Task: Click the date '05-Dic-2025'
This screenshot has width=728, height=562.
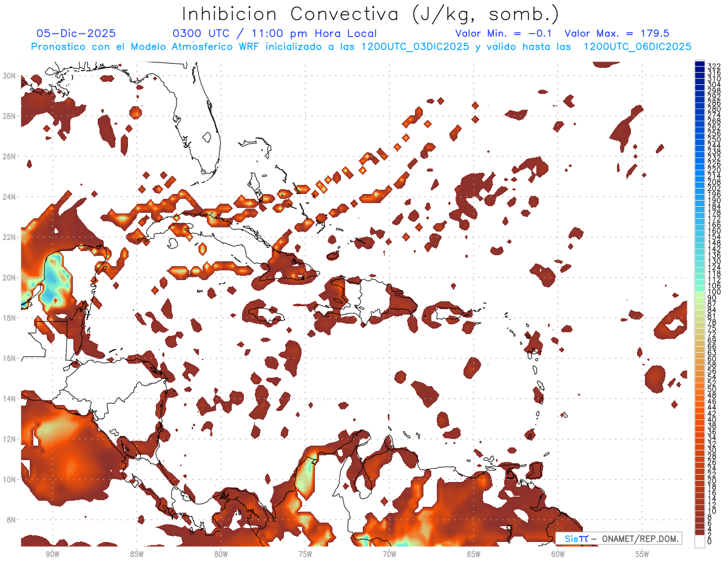Action: tap(76, 33)
